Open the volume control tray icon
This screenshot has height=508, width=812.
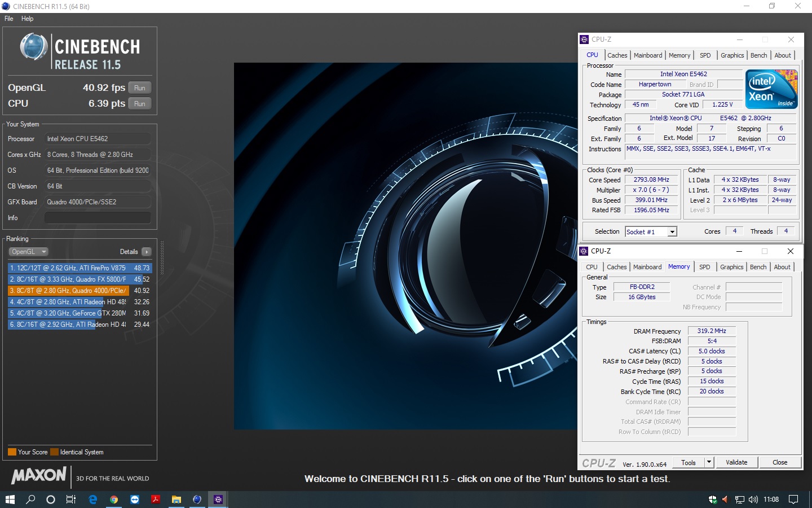753,500
